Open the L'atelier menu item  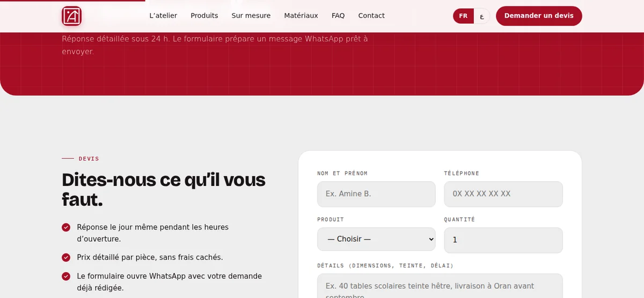click(163, 16)
